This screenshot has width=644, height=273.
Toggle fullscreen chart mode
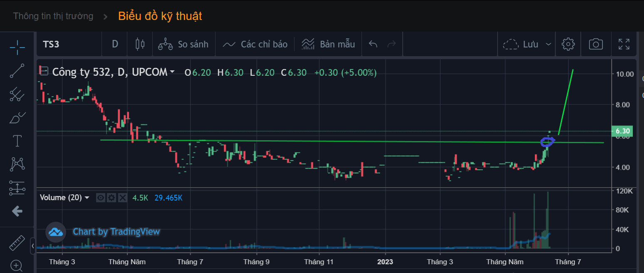click(624, 44)
